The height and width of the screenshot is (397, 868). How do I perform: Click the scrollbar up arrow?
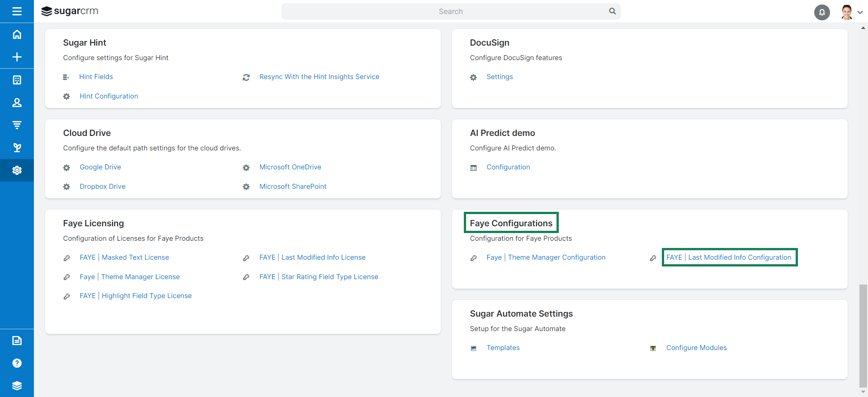click(863, 28)
